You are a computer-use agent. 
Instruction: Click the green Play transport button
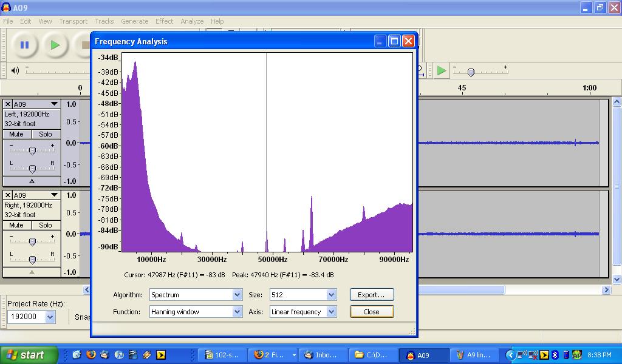point(55,45)
